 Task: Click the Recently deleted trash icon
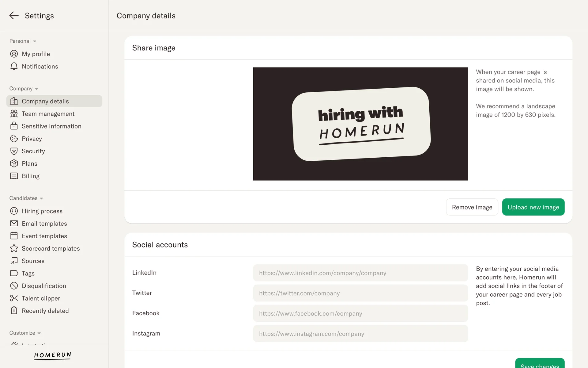(x=14, y=311)
